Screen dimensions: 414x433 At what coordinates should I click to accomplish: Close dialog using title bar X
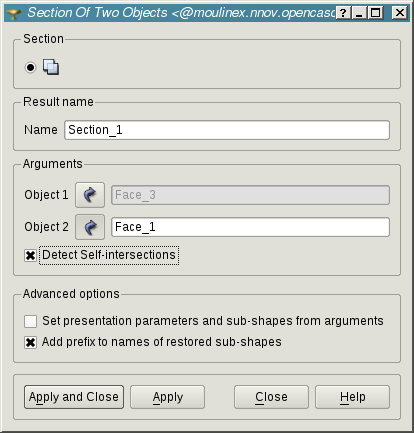[x=399, y=13]
